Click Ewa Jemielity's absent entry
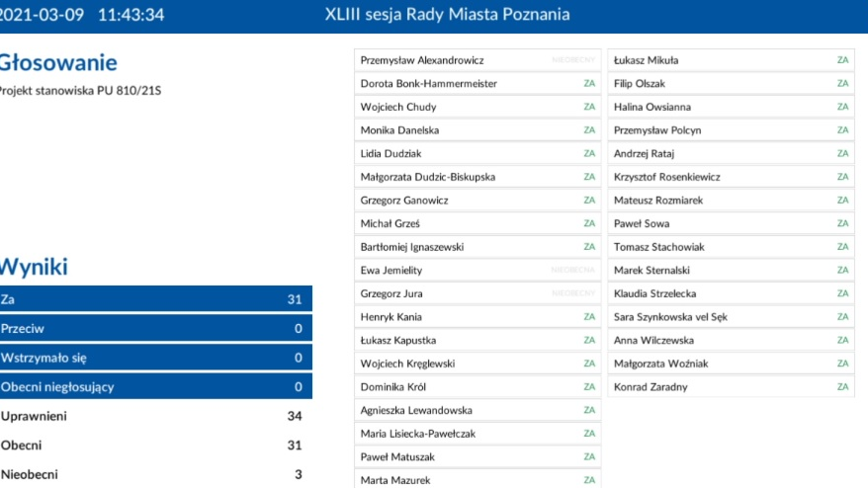The image size is (868, 488). 477,270
